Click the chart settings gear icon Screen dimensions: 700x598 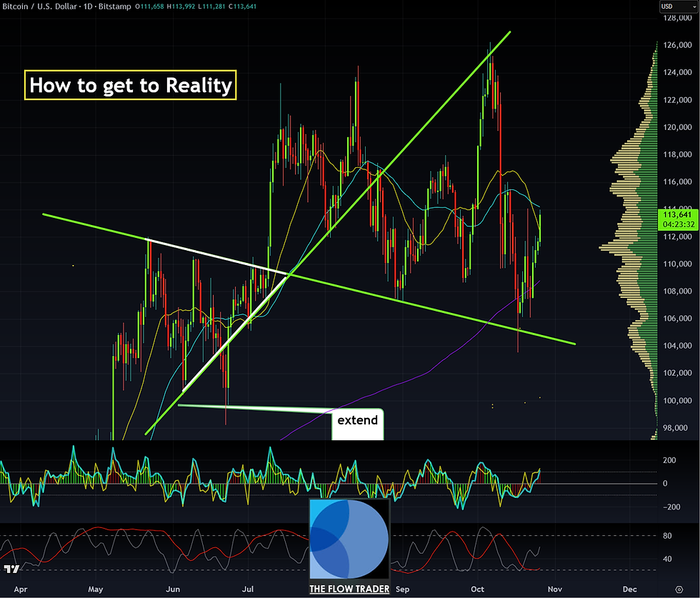[x=679, y=589]
